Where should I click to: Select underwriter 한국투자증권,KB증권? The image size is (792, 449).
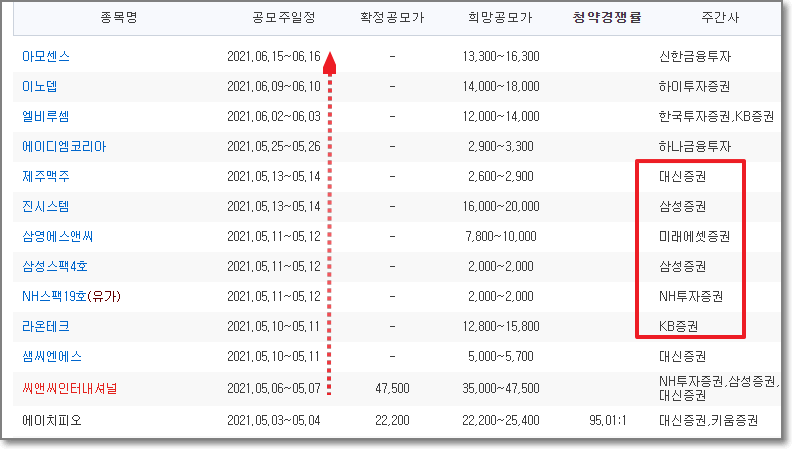click(716, 116)
